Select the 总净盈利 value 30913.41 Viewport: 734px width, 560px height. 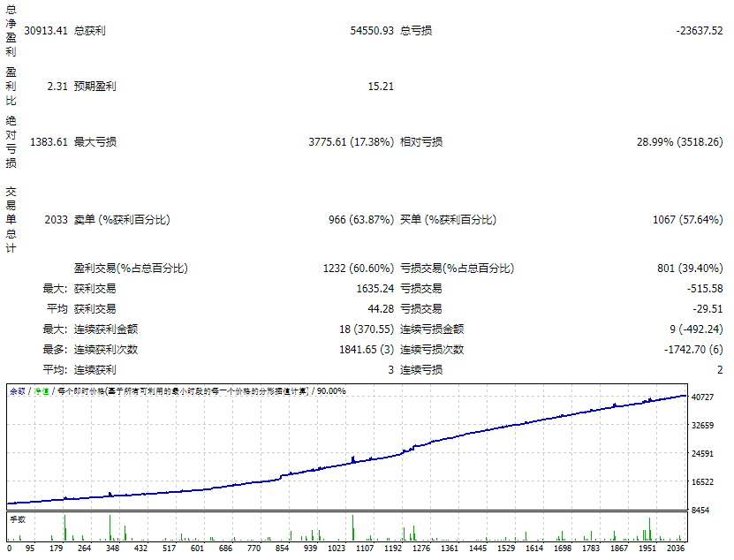click(x=46, y=31)
